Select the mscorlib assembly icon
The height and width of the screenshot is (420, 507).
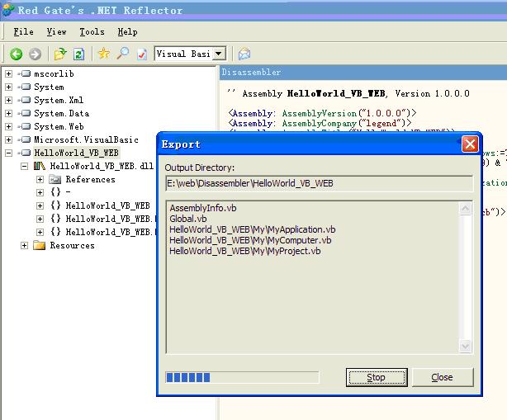pos(24,73)
